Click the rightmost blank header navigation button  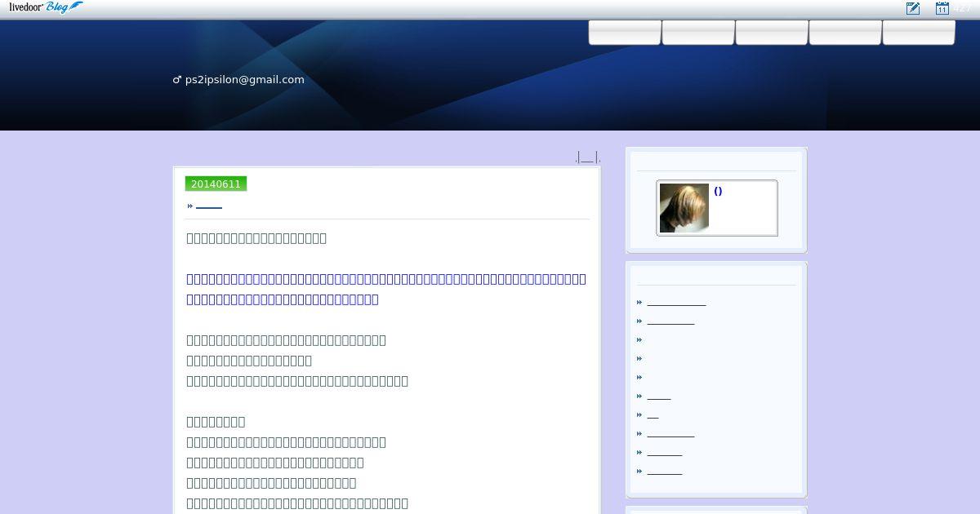[919, 33]
